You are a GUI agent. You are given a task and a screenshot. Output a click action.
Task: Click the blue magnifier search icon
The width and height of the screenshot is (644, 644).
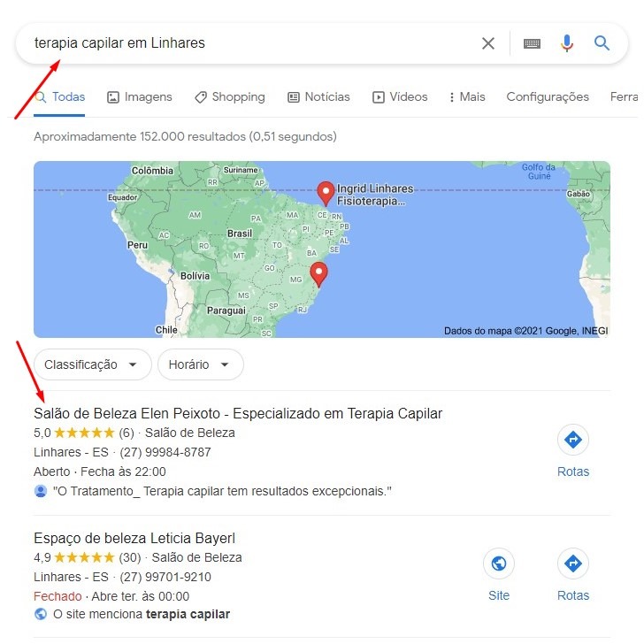[x=602, y=42]
